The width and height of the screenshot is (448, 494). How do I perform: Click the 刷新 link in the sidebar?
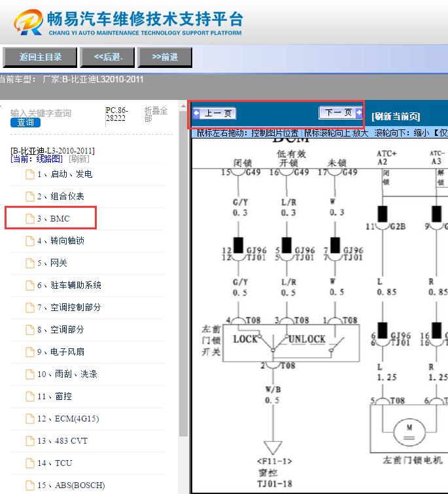tap(79, 159)
